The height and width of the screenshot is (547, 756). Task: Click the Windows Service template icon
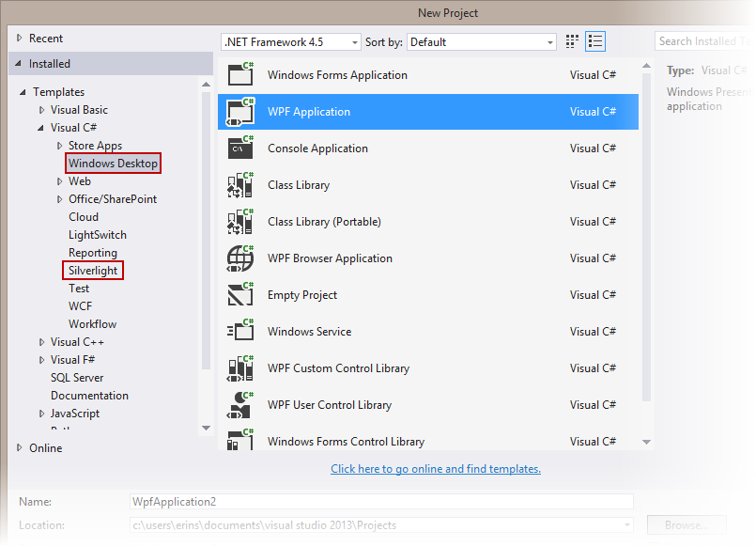point(240,332)
